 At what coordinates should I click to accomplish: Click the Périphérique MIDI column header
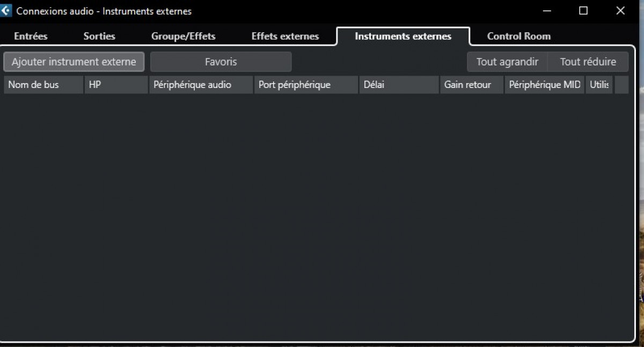[544, 85]
